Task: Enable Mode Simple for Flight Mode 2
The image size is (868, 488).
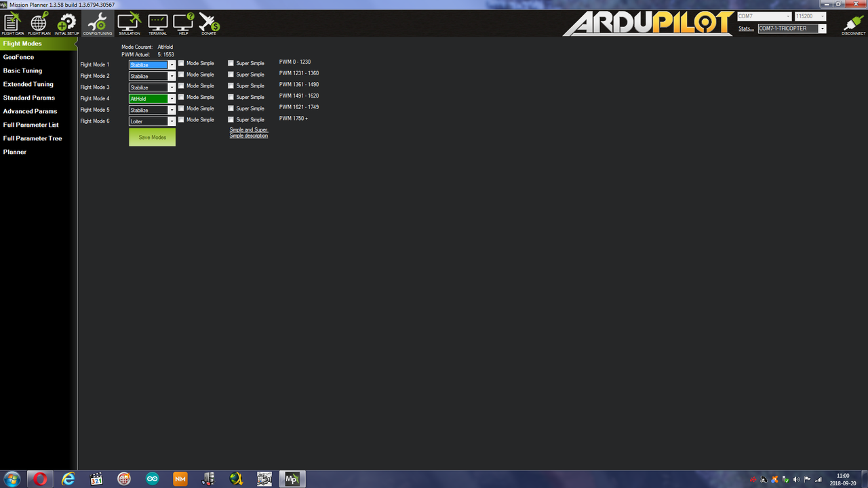Action: [x=181, y=75]
